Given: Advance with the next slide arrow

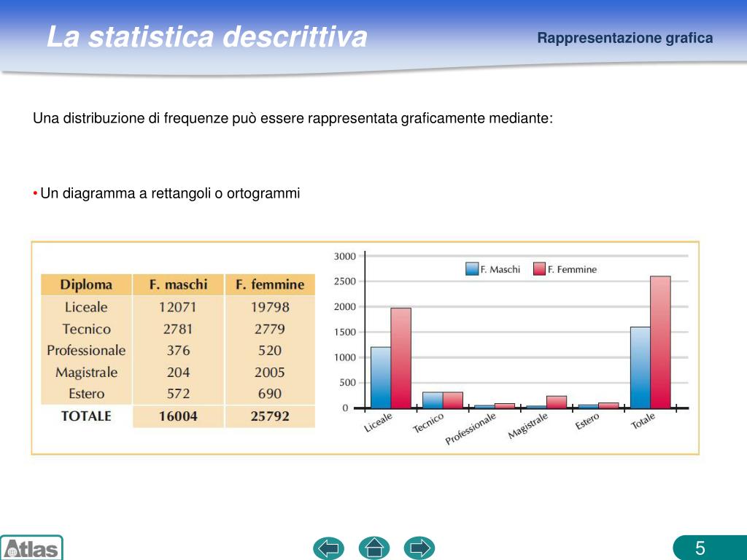Looking at the screenshot, I should (x=419, y=548).
